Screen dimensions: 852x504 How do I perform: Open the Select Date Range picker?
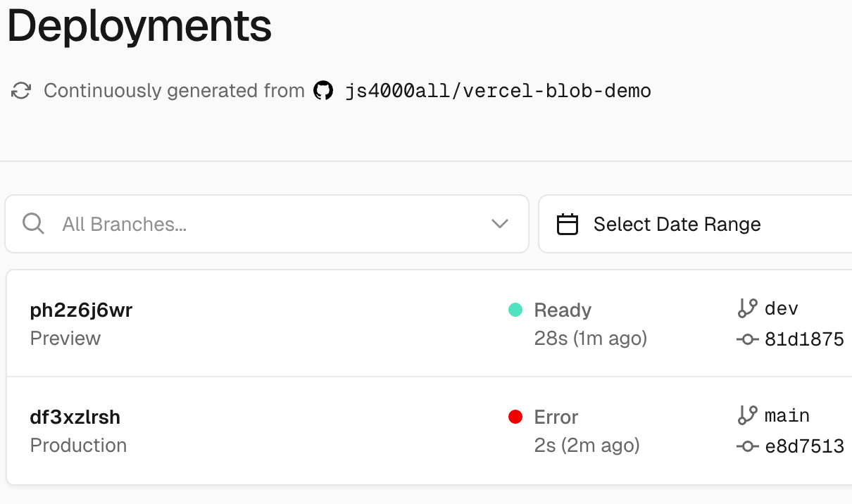tap(695, 224)
